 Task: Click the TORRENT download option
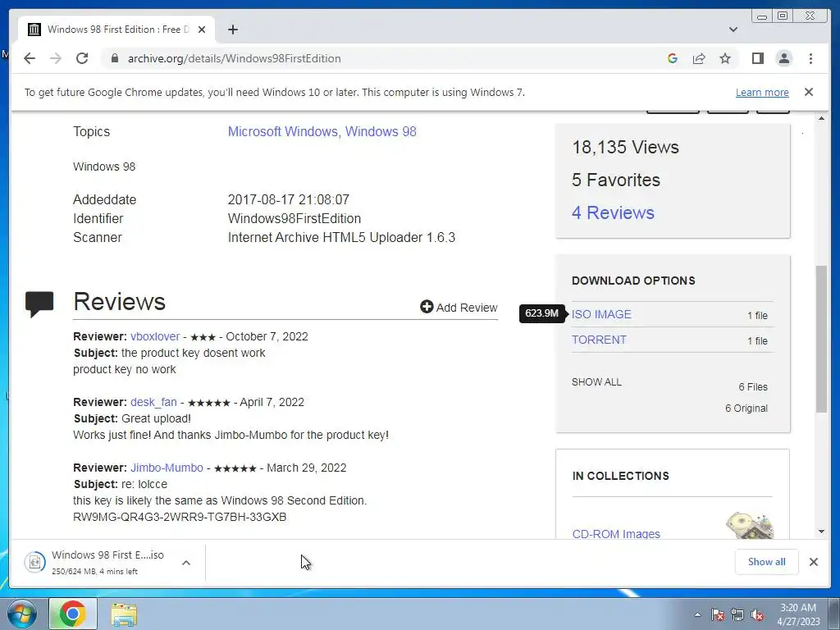pyautogui.click(x=599, y=340)
